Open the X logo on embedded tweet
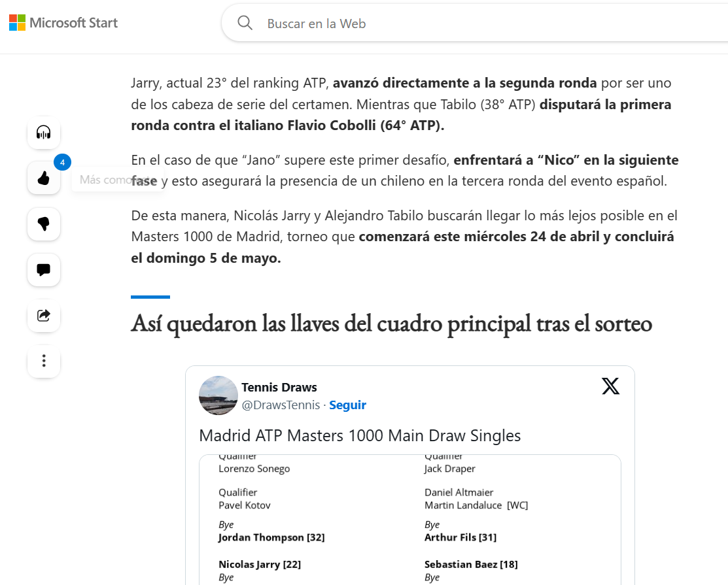The width and height of the screenshot is (728, 585). click(x=610, y=386)
